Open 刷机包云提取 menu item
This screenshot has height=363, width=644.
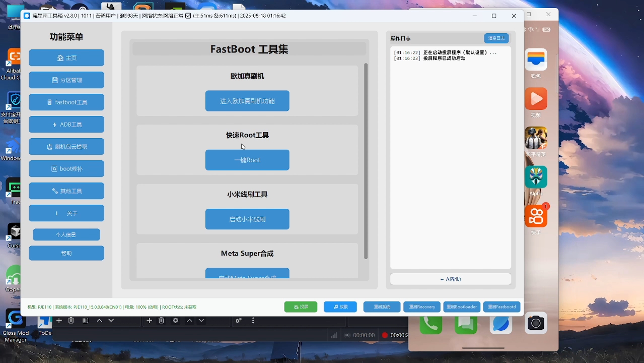(66, 147)
